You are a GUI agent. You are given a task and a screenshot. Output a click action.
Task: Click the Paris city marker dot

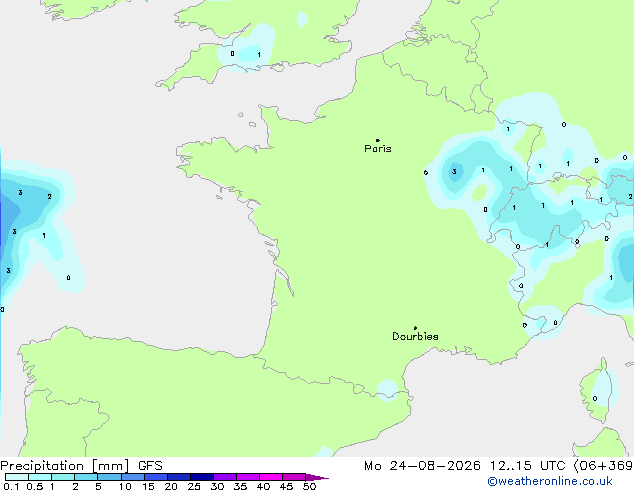coord(377,140)
